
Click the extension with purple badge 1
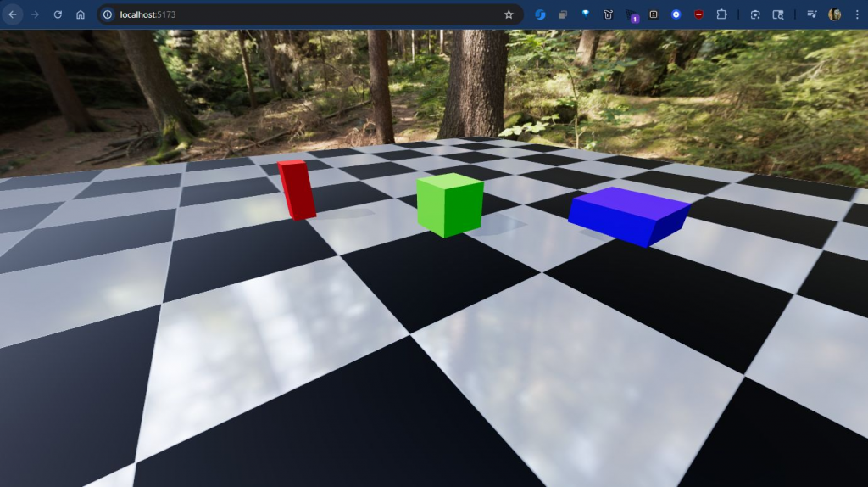[632, 14]
